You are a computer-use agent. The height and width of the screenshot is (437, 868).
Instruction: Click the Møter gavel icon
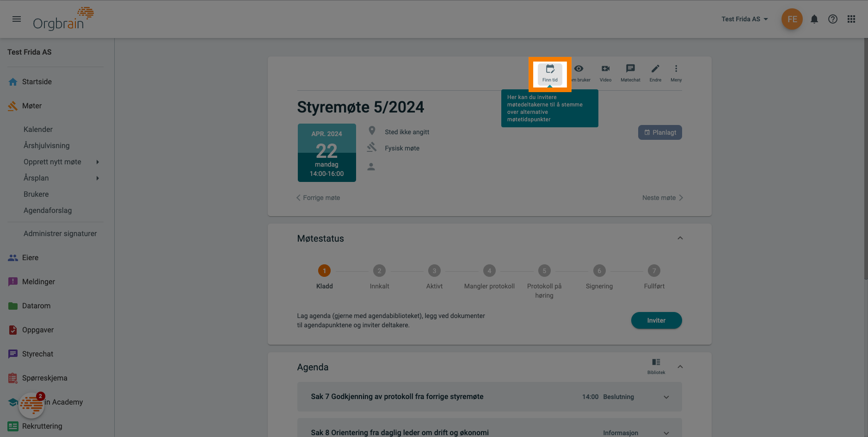pos(13,106)
